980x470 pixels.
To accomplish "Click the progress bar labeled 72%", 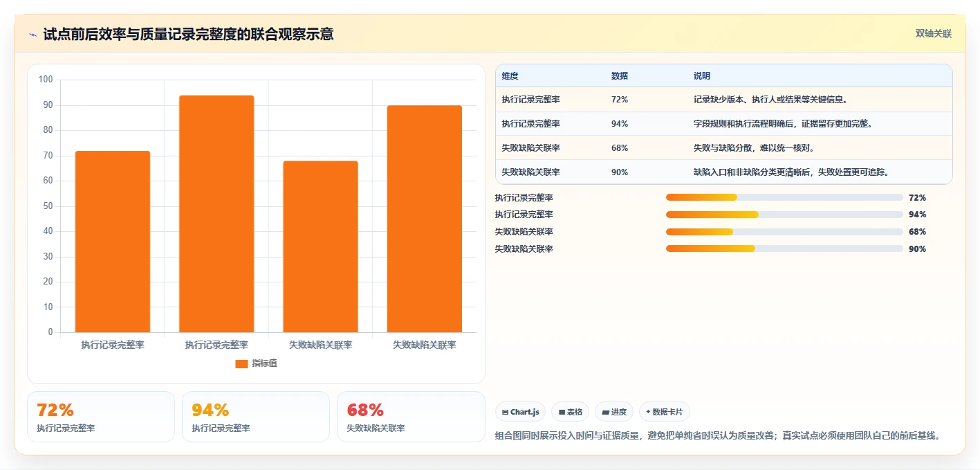I will [x=784, y=197].
